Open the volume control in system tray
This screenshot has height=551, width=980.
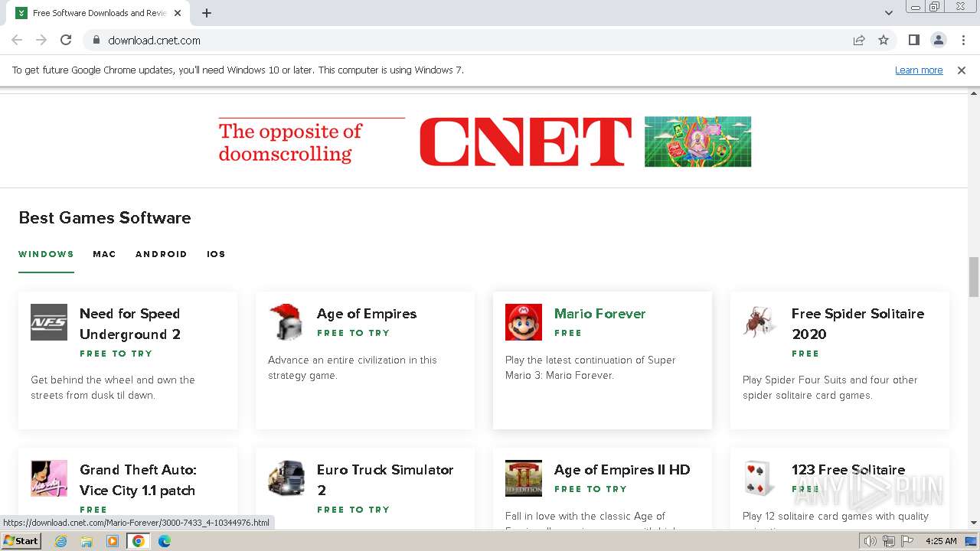point(871,541)
